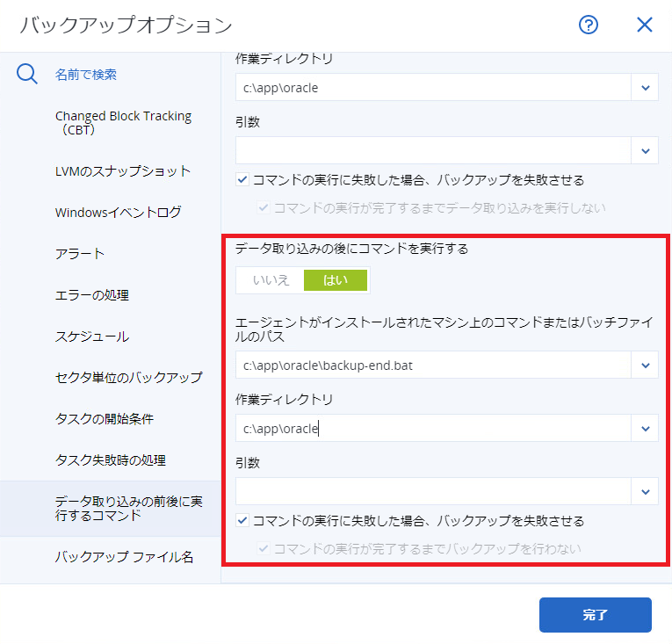Expand lower 作業ディレクトリ dropdown arrow

tap(645, 428)
